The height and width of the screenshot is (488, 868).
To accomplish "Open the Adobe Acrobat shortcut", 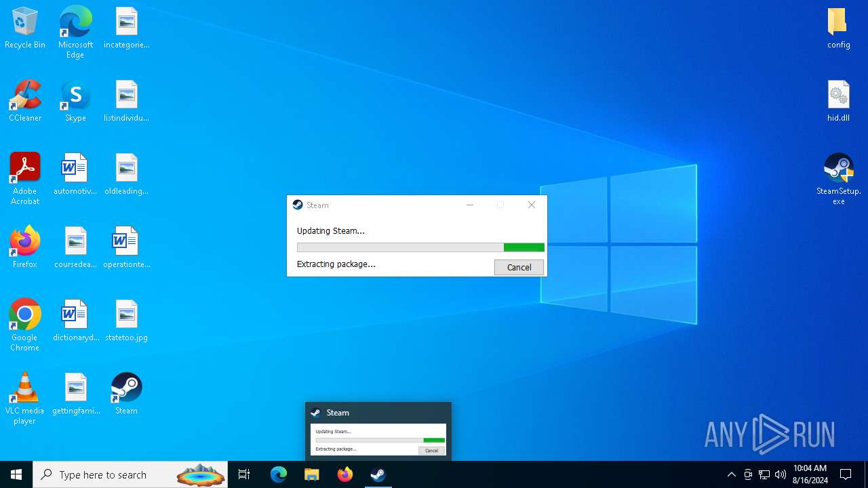I will (25, 179).
